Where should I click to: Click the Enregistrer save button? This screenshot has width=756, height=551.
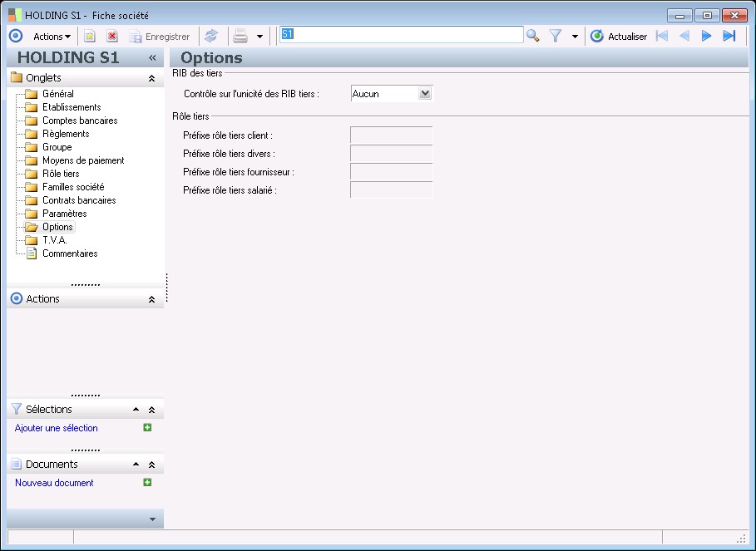[x=160, y=36]
